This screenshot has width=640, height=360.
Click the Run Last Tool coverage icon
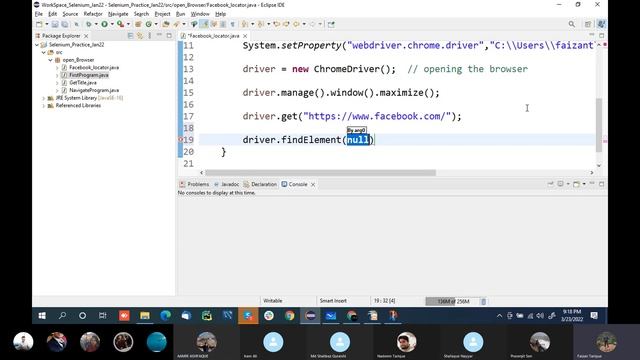120,24
